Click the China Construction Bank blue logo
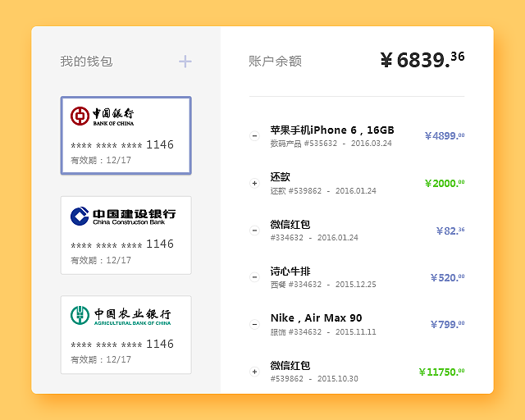The width and height of the screenshot is (525, 420). (x=80, y=216)
